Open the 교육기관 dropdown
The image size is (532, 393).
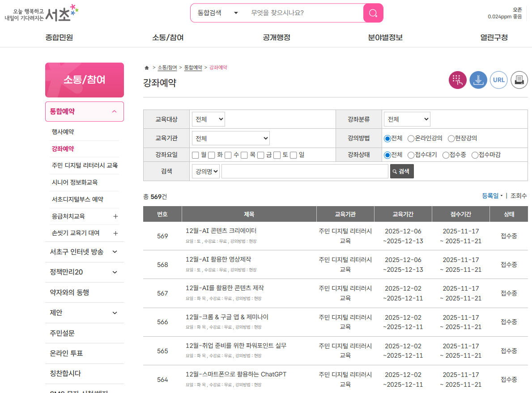point(230,139)
